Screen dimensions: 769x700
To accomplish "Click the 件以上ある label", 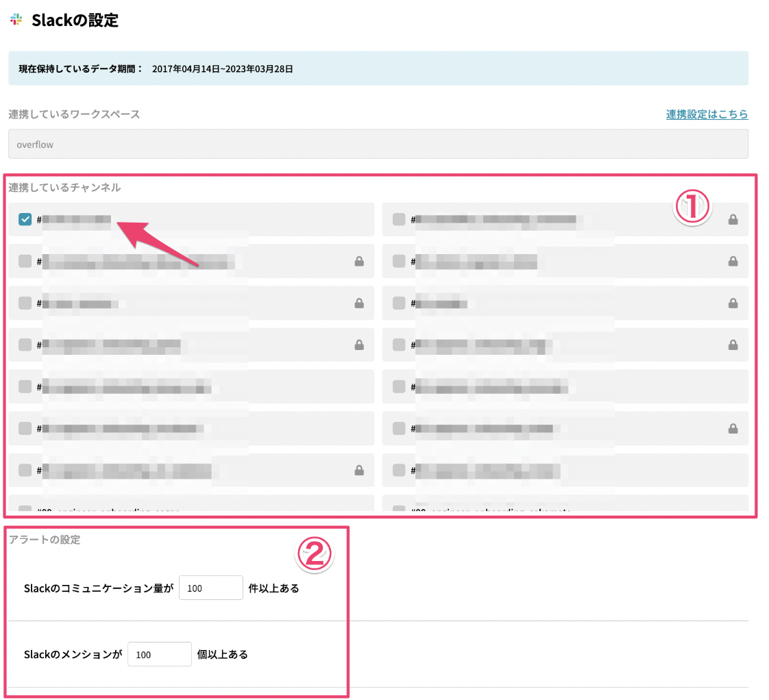I will [x=273, y=588].
